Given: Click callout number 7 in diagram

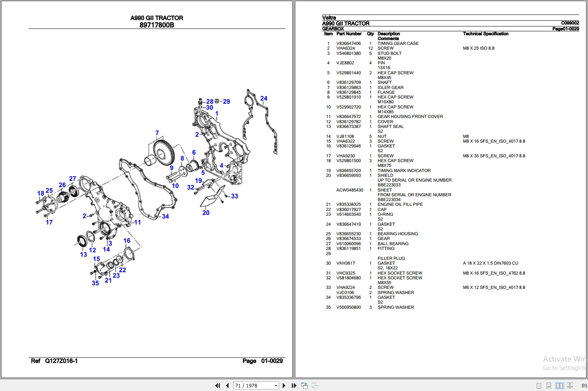Looking at the screenshot, I should (x=157, y=133).
